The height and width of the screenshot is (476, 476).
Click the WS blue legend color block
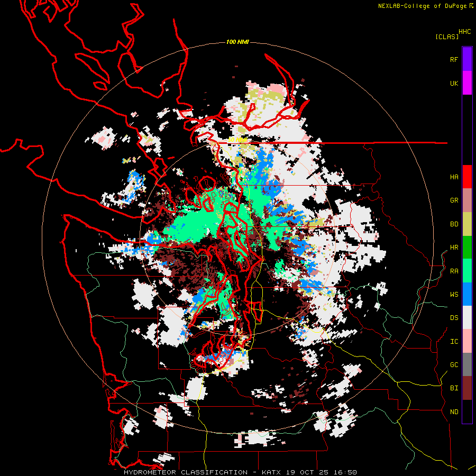pos(467,294)
